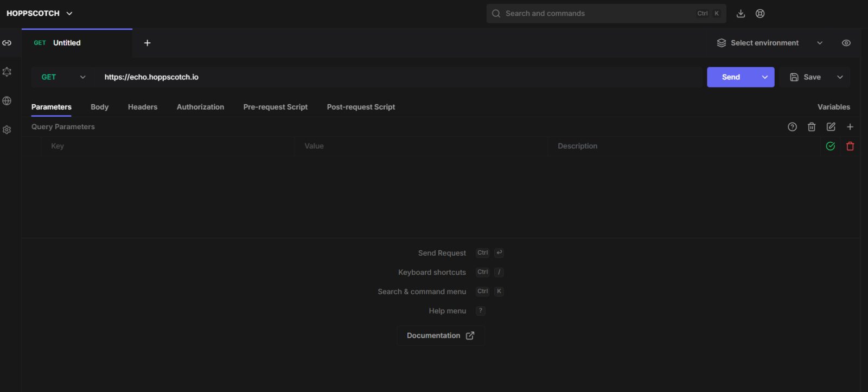Click the Save button

coord(805,77)
